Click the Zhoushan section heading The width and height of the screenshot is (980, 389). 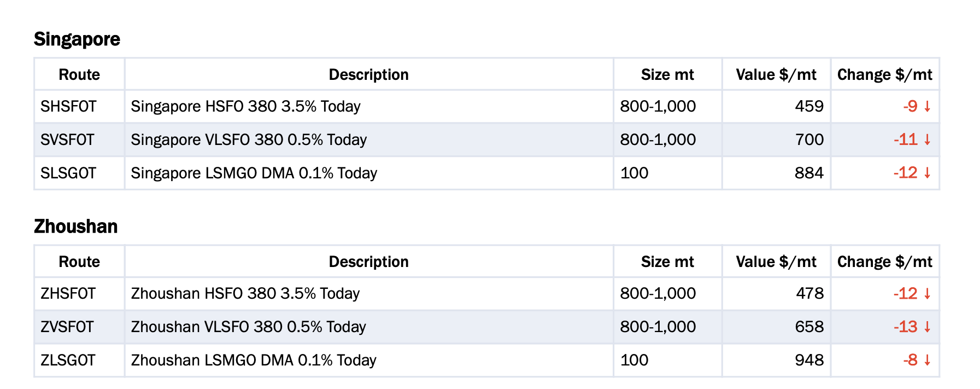pyautogui.click(x=76, y=227)
